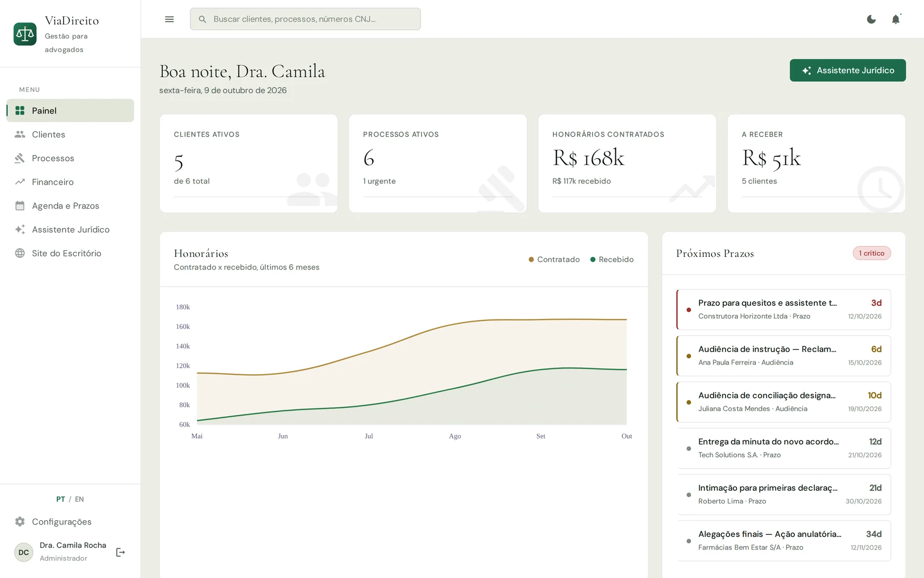Image resolution: width=924 pixels, height=578 pixels.
Task: Click the Processos gavel icon
Action: (20, 158)
